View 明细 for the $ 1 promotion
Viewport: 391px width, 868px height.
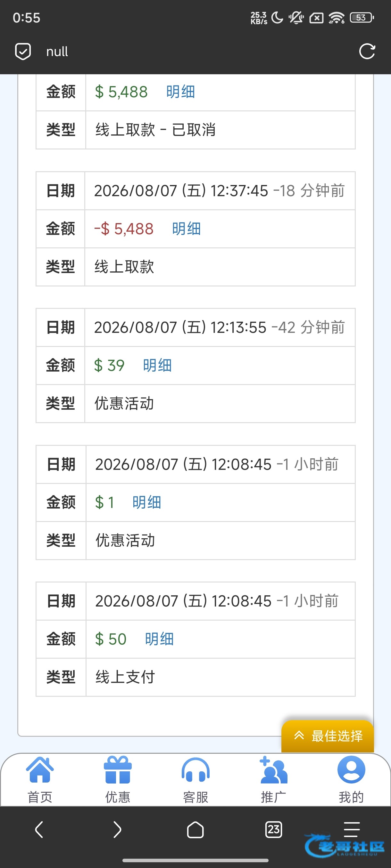(x=147, y=502)
